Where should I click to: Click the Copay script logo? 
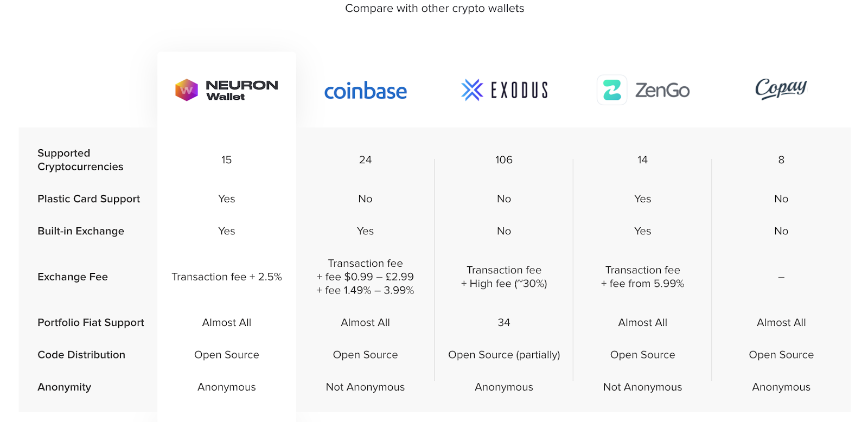click(781, 89)
